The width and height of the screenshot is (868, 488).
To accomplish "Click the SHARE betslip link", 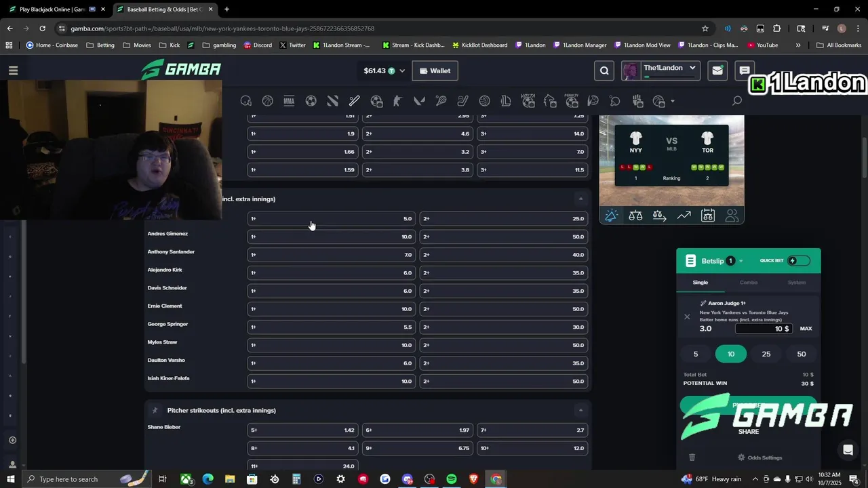I will tap(749, 432).
